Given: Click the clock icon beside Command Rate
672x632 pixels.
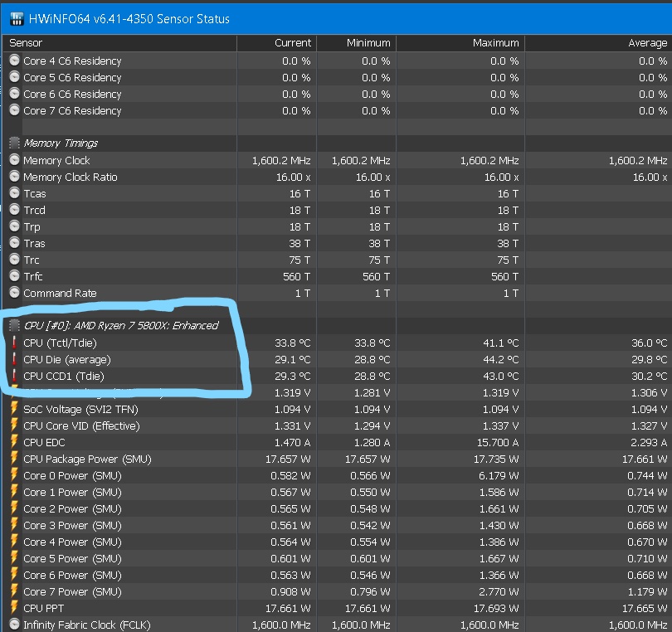Looking at the screenshot, I should click(x=15, y=293).
